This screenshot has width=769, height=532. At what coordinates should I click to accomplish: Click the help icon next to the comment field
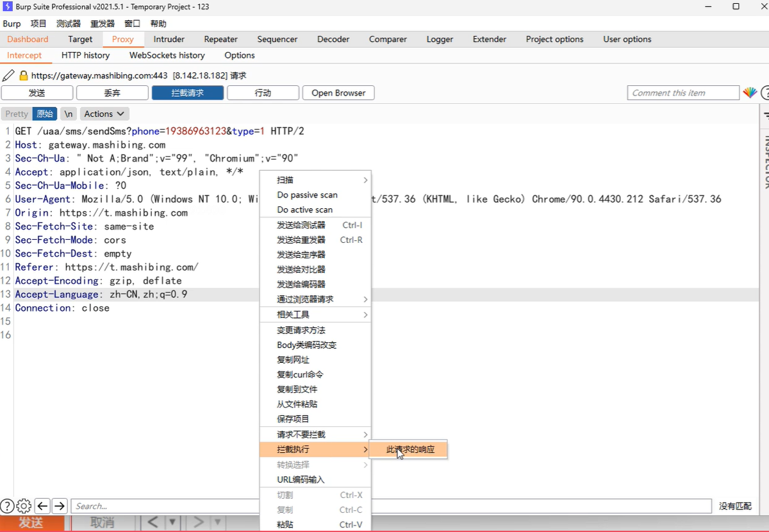(765, 93)
